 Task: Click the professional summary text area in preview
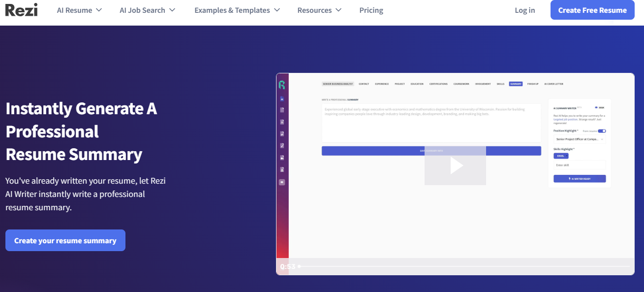431,123
